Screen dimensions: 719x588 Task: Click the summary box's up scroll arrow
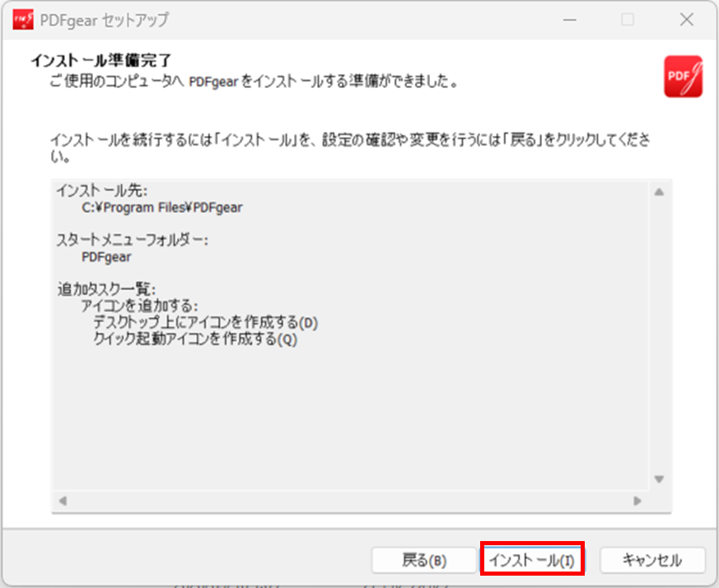click(x=659, y=192)
